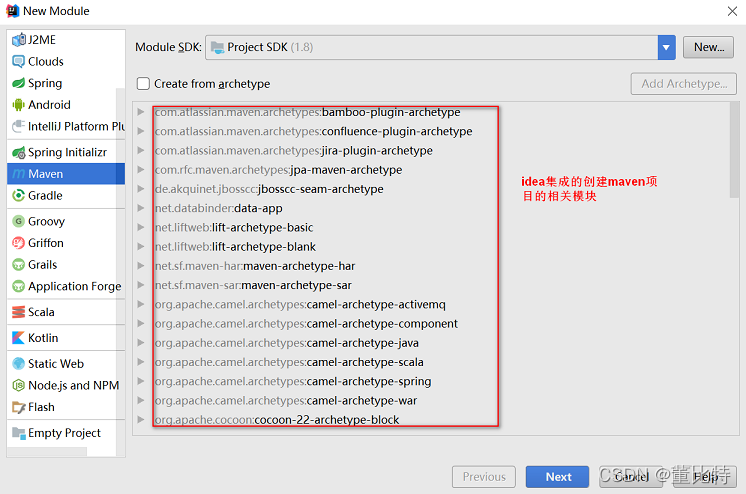Screen dimensions: 746x494
Task: Select the Node.js and NPM icon
Action: click(x=19, y=385)
